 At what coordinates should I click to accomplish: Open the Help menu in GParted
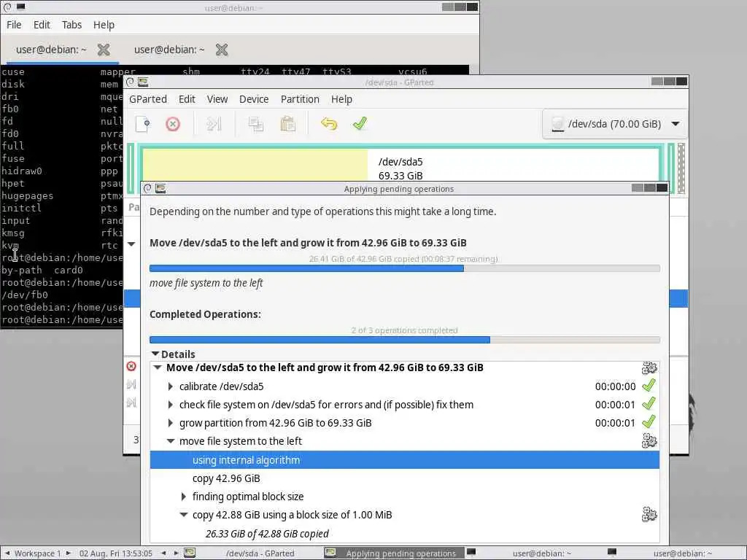point(341,99)
